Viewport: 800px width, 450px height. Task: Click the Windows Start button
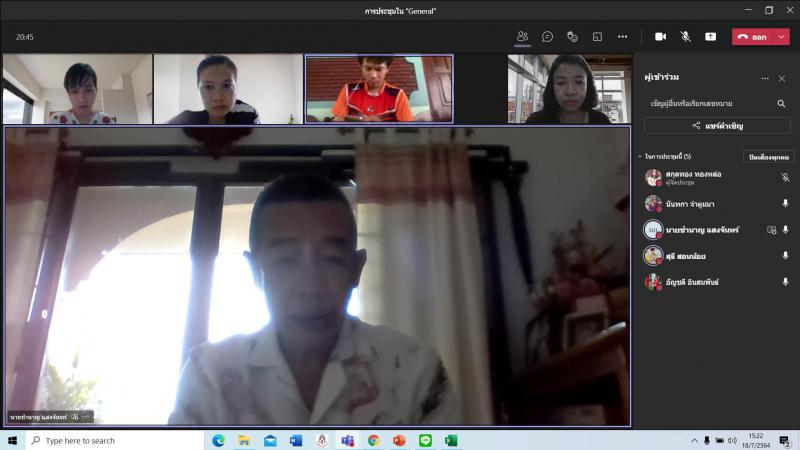point(13,440)
